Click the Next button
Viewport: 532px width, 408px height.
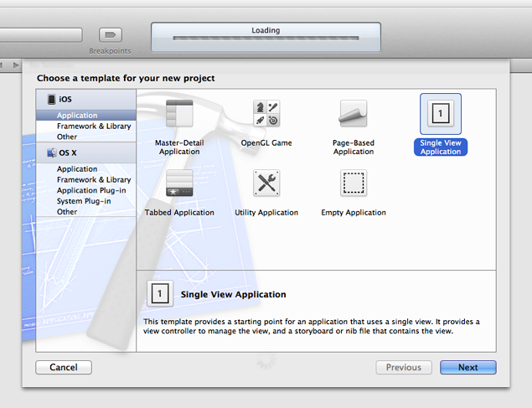click(467, 367)
